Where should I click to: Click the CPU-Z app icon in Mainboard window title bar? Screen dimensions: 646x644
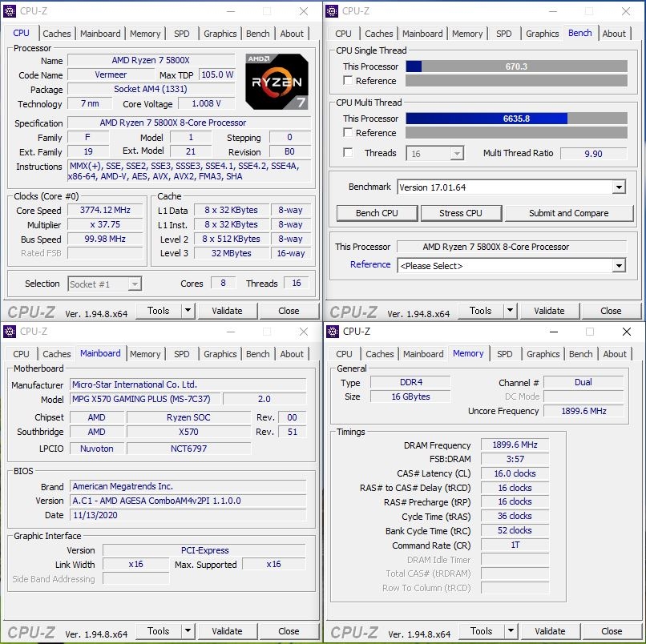point(10,332)
